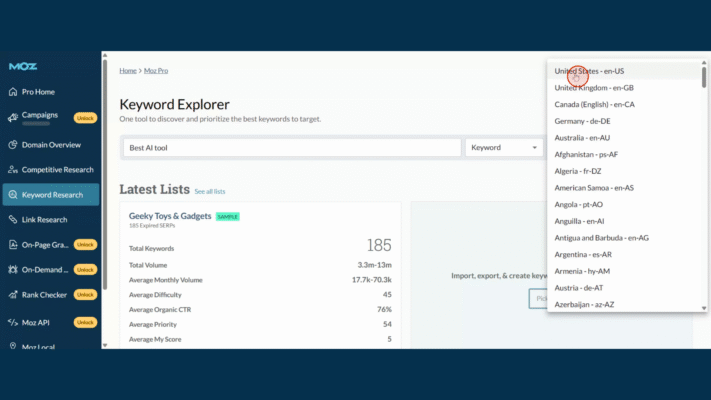Click Unlock badge next to Campaigns
This screenshot has height=400, width=711.
(85, 118)
